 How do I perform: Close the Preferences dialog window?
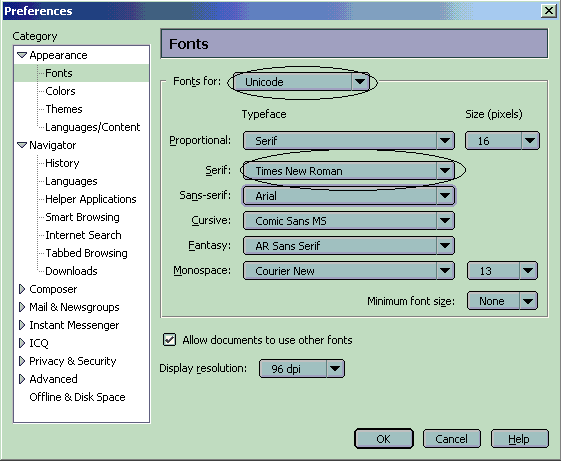[x=549, y=11]
